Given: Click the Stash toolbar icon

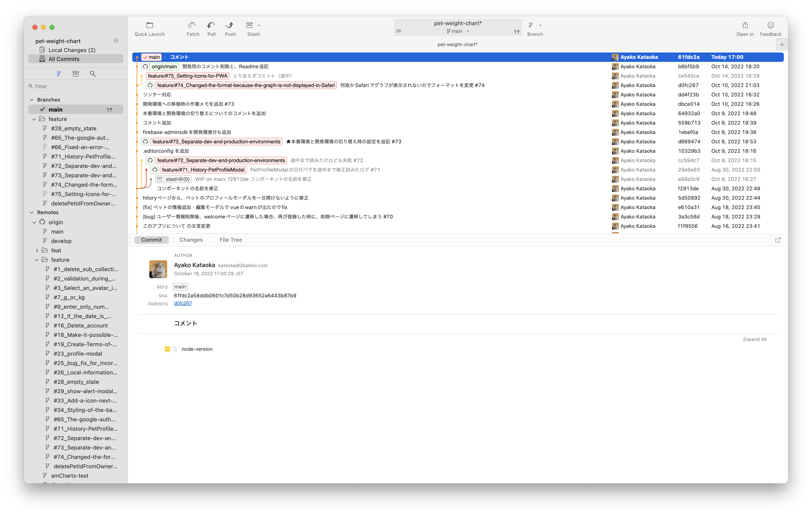Looking at the screenshot, I should (249, 25).
